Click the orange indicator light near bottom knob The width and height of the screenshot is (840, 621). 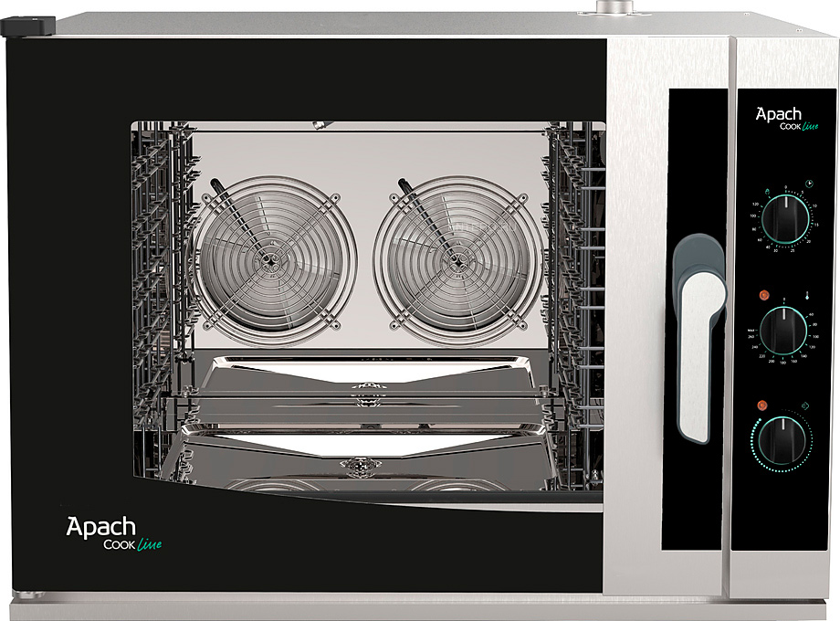pos(761,406)
